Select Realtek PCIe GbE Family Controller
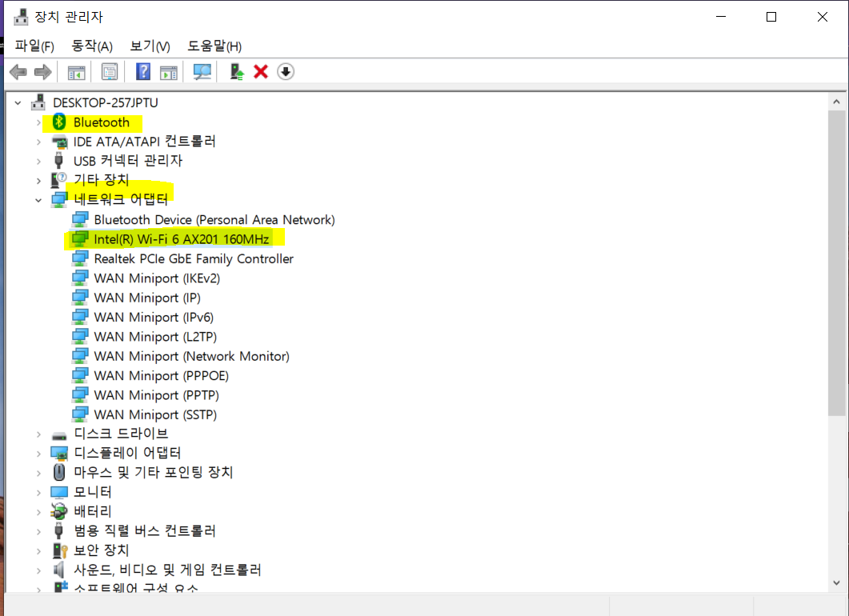Image resolution: width=849 pixels, height=616 pixels. (194, 258)
